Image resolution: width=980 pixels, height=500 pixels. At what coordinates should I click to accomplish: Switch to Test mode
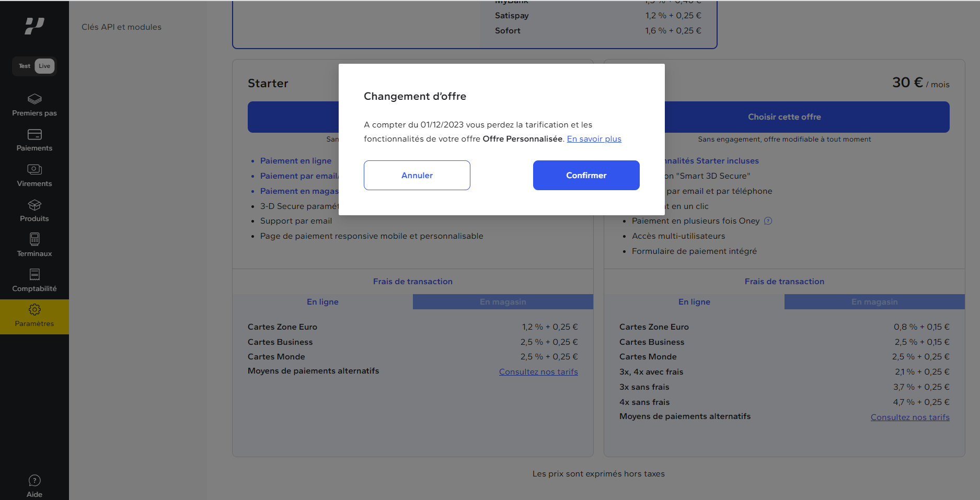tap(24, 66)
